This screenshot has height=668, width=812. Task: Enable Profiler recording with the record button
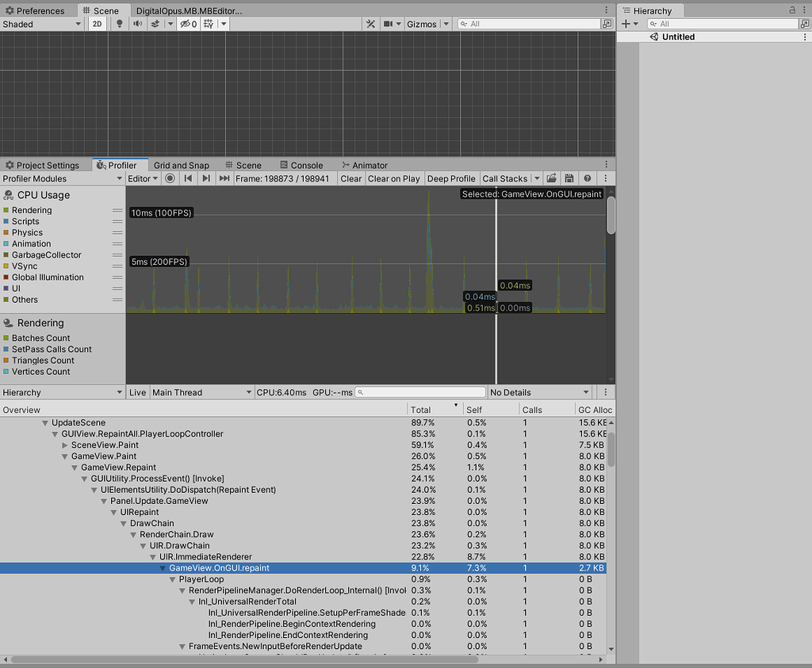coord(170,178)
